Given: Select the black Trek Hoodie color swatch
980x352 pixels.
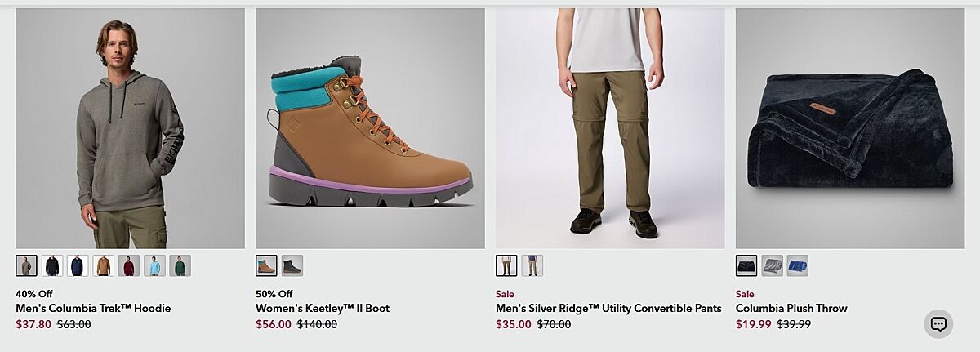Looking at the screenshot, I should click(x=52, y=265).
